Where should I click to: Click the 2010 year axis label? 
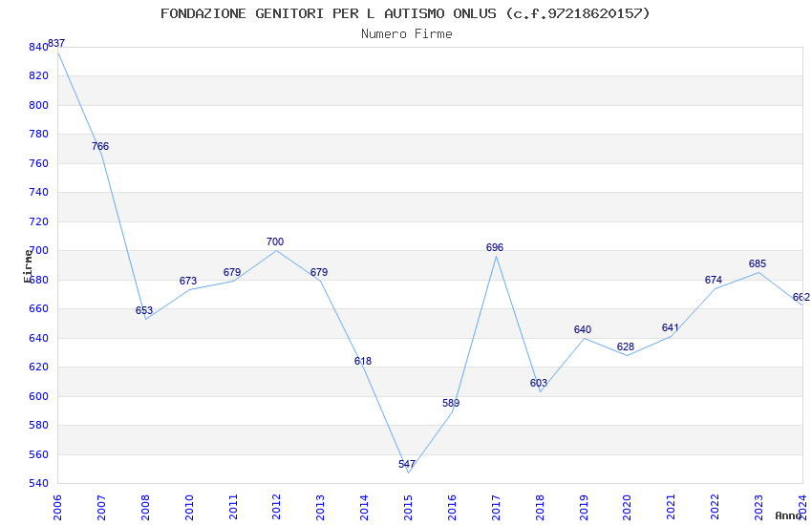[189, 508]
